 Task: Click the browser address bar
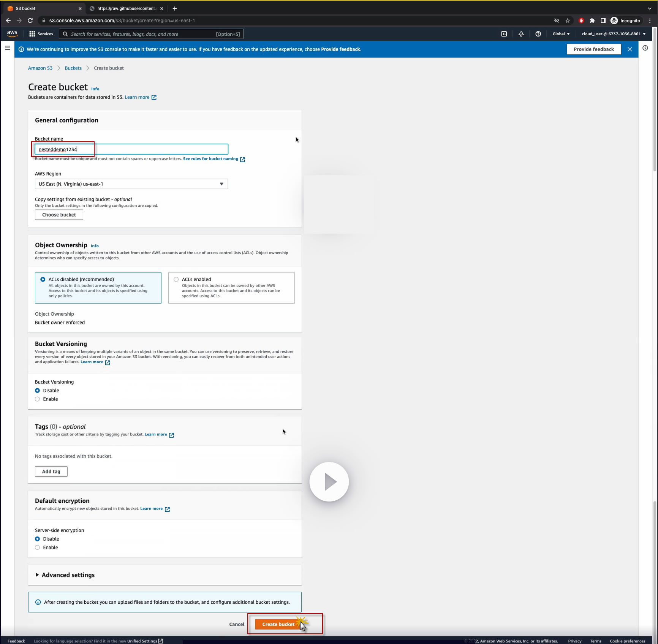296,21
